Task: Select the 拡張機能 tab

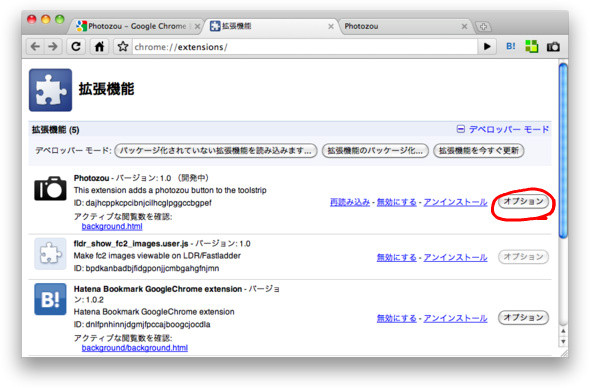Action: pos(271,26)
